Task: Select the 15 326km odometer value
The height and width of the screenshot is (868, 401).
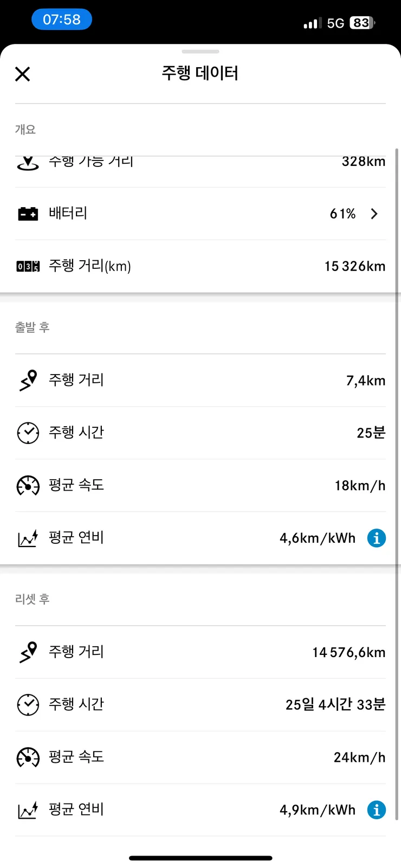Action: (355, 266)
